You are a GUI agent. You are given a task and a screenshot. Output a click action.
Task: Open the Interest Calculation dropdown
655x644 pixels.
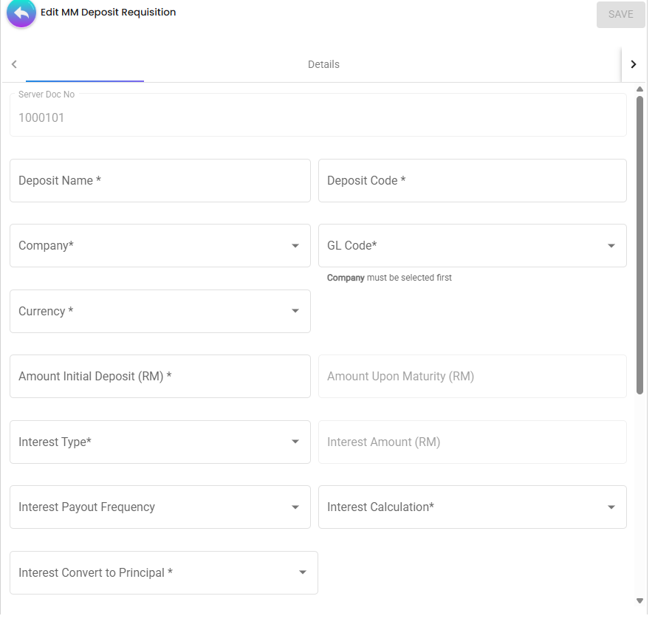click(611, 507)
